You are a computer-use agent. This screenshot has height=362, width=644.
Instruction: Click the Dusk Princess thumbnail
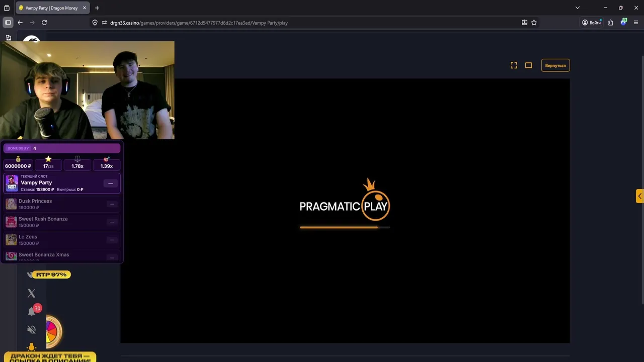pos(11,204)
